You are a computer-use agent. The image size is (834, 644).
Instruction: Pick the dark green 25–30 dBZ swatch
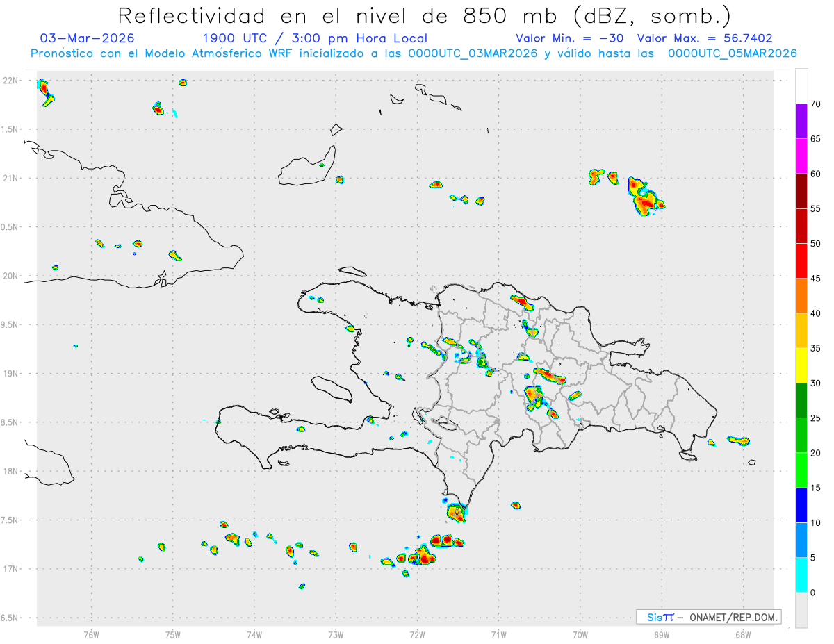(801, 400)
